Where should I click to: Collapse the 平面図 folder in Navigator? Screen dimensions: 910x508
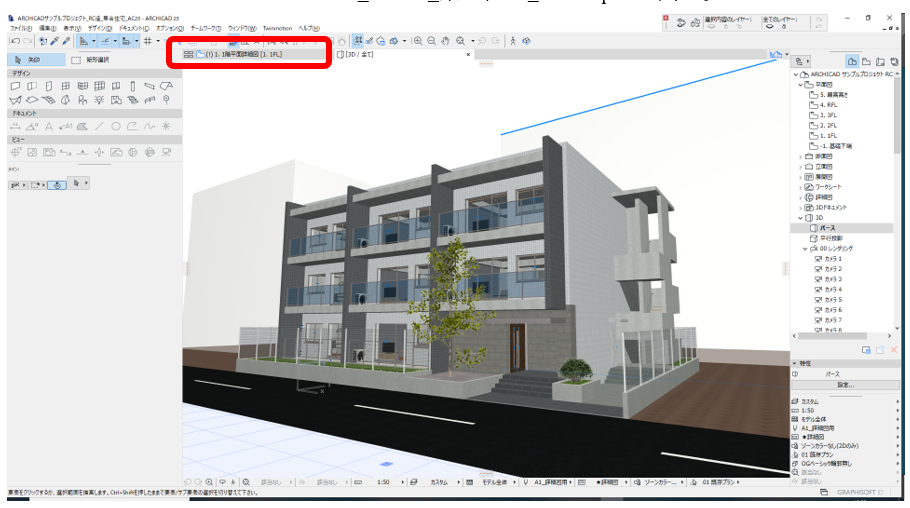pos(800,85)
